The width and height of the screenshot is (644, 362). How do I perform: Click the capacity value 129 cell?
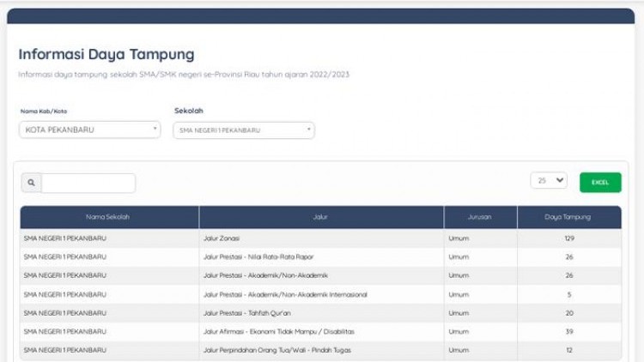pyautogui.click(x=569, y=238)
